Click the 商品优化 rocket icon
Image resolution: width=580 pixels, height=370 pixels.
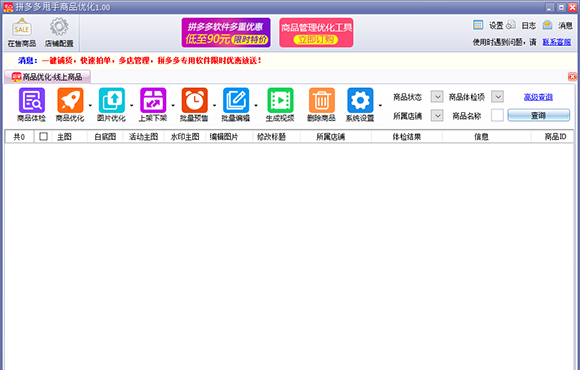[x=70, y=105]
